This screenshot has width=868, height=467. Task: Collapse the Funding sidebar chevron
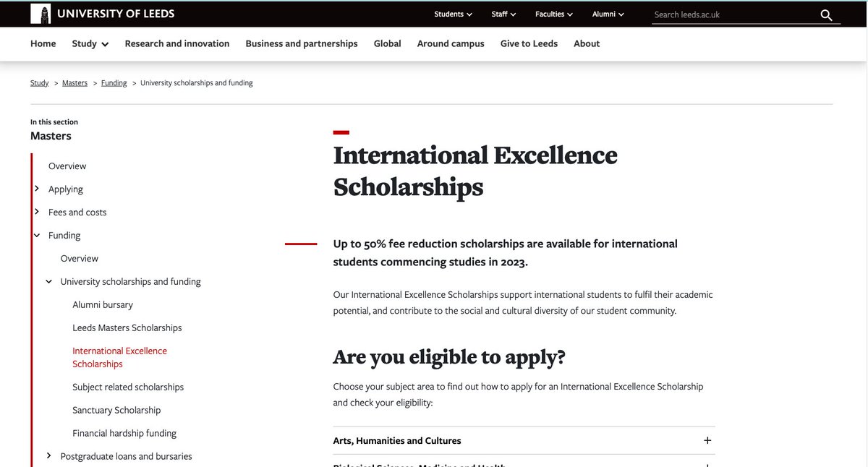(37, 235)
